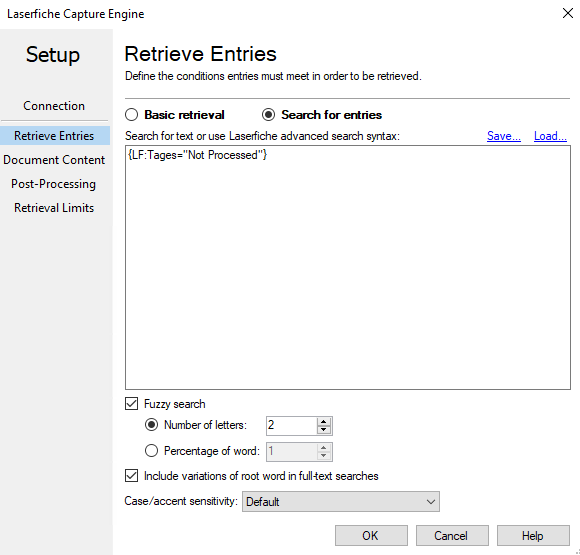The height and width of the screenshot is (555, 580).
Task: Click the Number of letters value field
Action: pos(291,426)
